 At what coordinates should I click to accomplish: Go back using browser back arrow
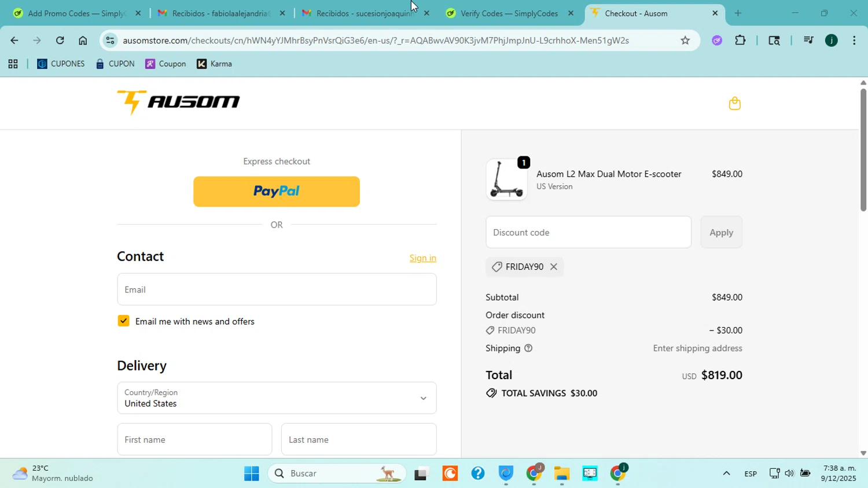click(14, 41)
